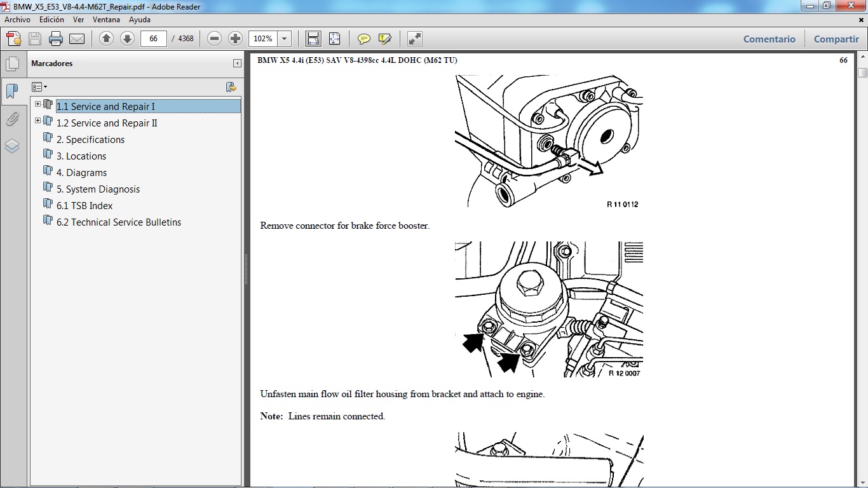Select the highlight text tool
The image size is (868, 488).
coord(384,39)
